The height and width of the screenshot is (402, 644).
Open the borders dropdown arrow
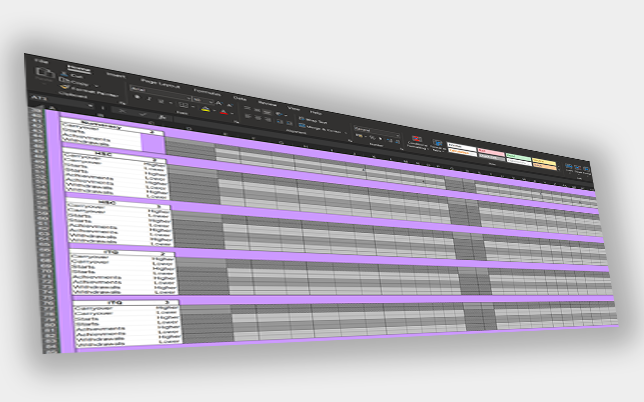point(193,107)
